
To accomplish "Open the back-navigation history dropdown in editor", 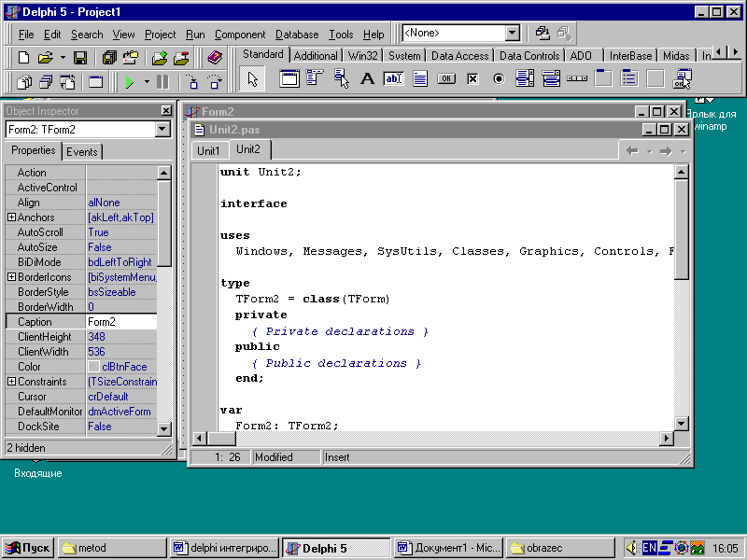I will click(649, 152).
